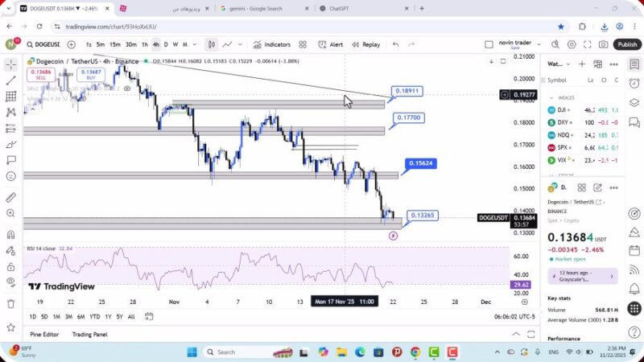
Task: Toggle the layout checkbox beside novin trader
Action: coord(489,45)
